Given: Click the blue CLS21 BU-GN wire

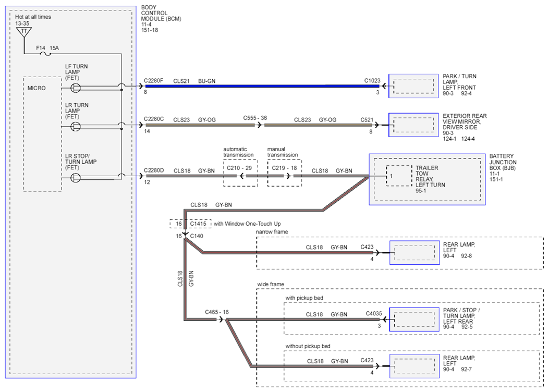Looking at the screenshot, I should (x=262, y=86).
